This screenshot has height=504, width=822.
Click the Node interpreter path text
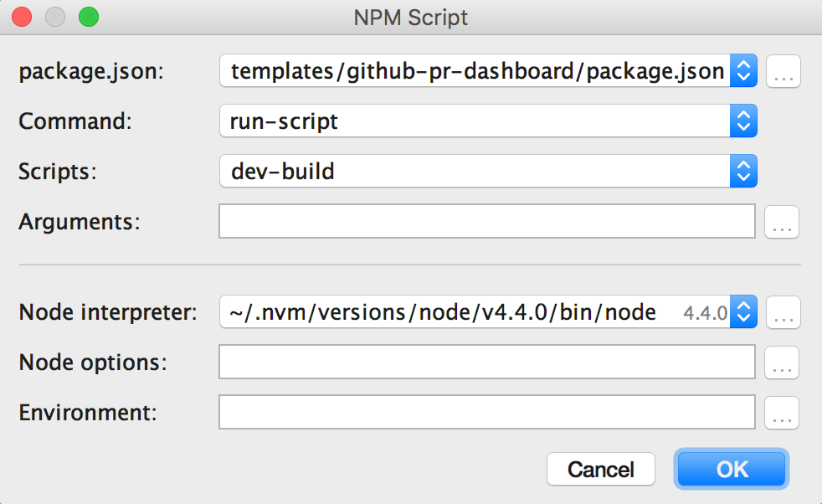pos(444,313)
